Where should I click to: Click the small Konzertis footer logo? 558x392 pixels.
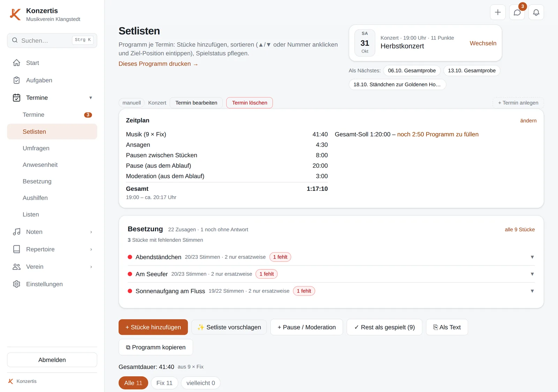[11, 381]
